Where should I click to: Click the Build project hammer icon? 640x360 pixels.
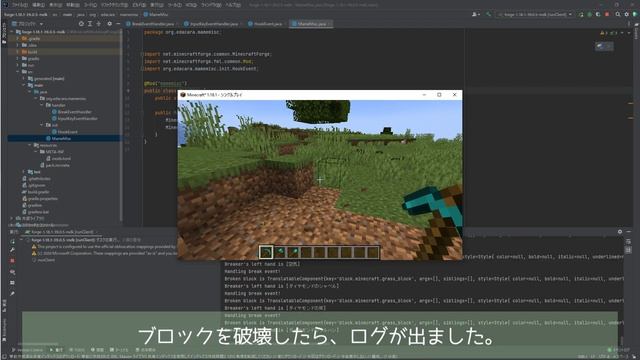pos(488,14)
